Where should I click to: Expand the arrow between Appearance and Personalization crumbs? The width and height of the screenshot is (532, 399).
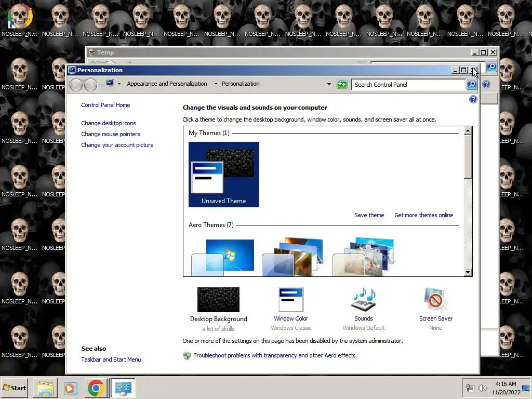(216, 84)
